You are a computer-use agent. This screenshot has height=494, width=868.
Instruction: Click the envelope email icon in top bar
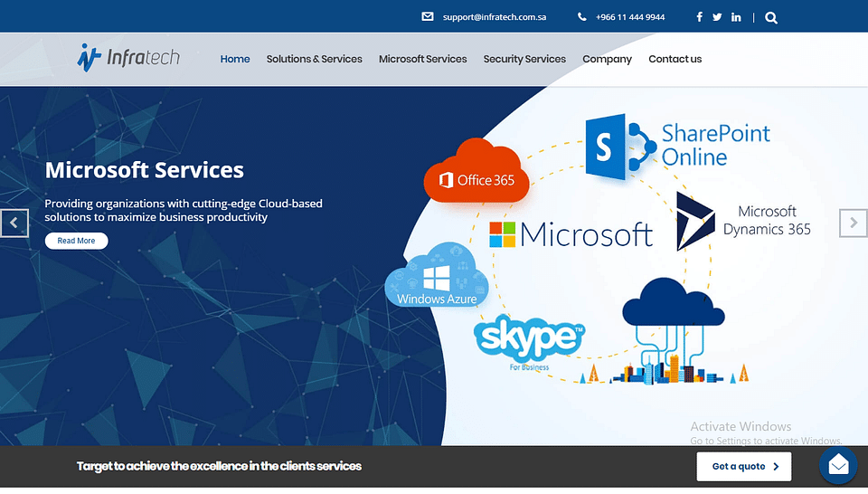(x=428, y=16)
